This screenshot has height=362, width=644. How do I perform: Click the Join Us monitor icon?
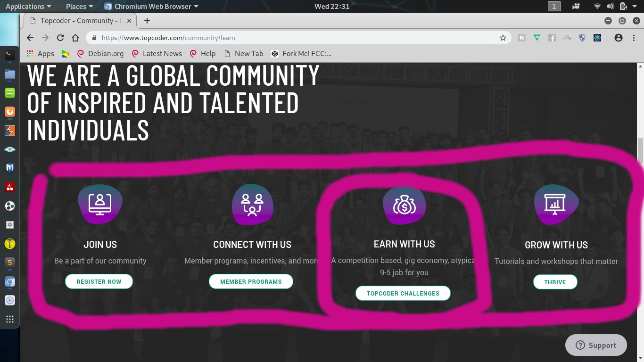coord(100,204)
